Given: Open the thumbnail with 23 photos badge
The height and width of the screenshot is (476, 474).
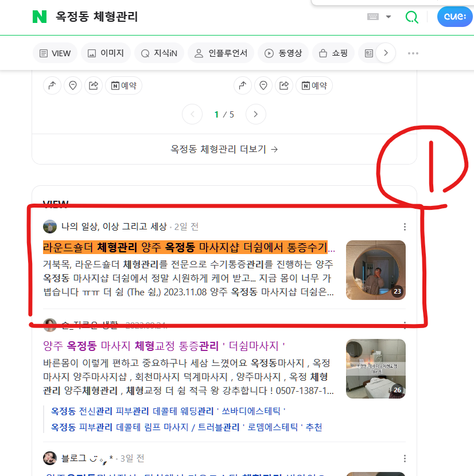Looking at the screenshot, I should tap(376, 270).
